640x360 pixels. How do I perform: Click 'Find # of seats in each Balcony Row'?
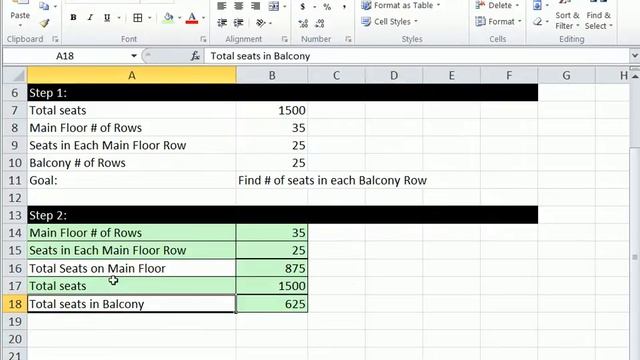(332, 180)
